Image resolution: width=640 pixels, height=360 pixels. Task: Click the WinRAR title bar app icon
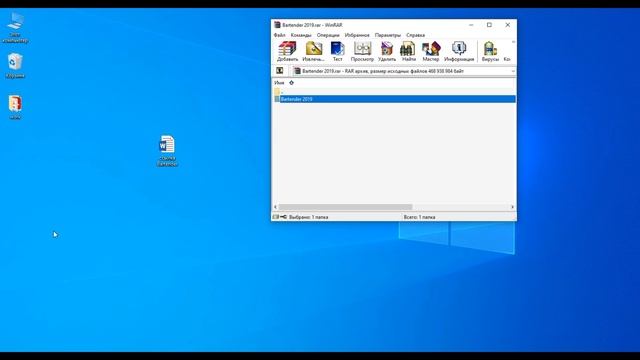[277, 25]
